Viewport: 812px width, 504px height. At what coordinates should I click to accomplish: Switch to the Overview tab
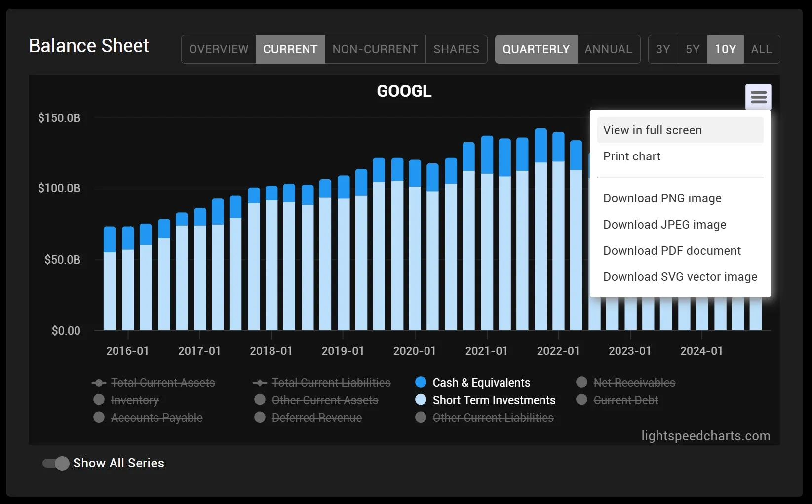[x=219, y=49]
